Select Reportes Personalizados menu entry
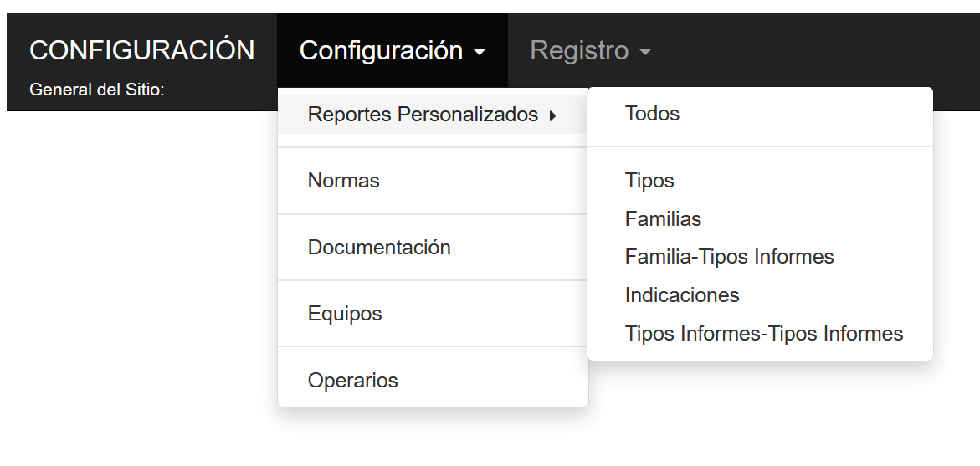This screenshot has width=980, height=466. coord(423,115)
